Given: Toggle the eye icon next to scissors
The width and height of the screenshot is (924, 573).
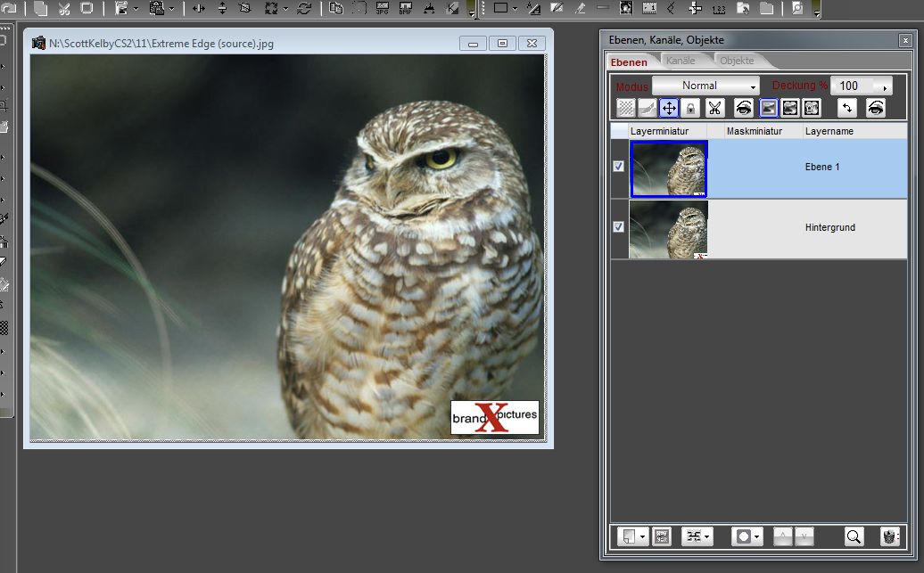Looking at the screenshot, I should click(x=743, y=108).
